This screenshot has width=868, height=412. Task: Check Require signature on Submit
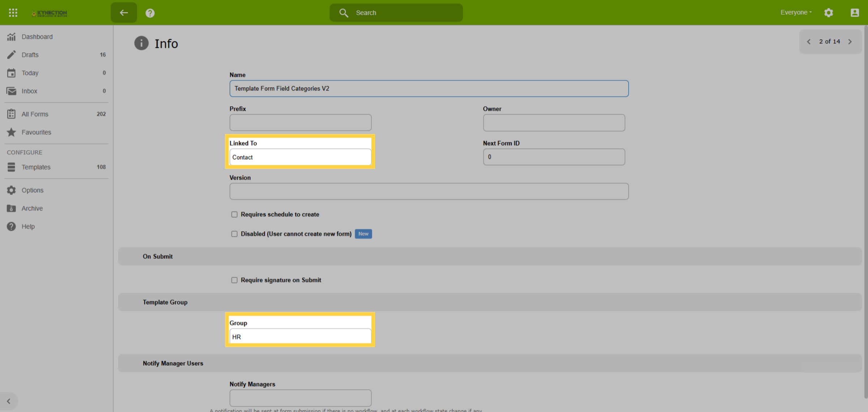pyautogui.click(x=234, y=280)
